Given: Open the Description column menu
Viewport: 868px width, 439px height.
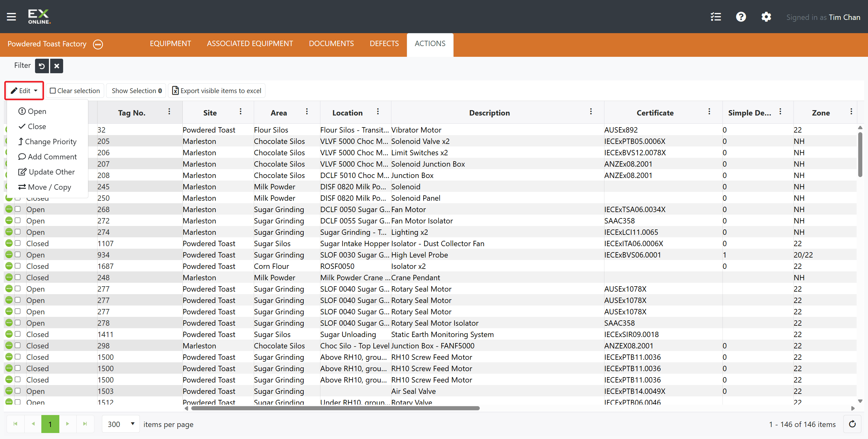Looking at the screenshot, I should 591,111.
